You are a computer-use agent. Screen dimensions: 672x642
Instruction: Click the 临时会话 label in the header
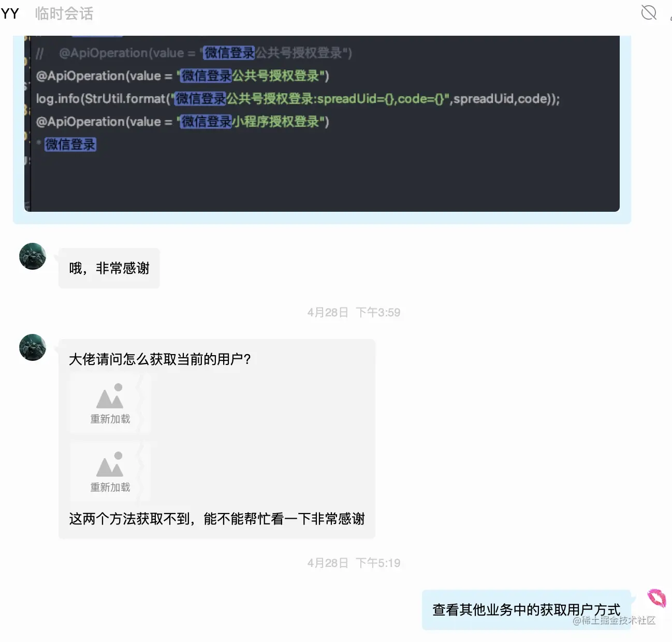pyautogui.click(x=64, y=13)
